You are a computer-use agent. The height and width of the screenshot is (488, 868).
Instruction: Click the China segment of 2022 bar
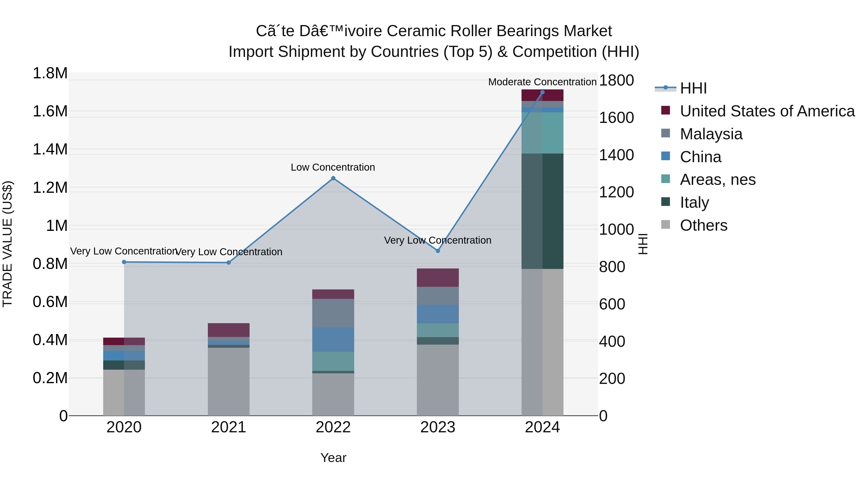click(x=333, y=340)
